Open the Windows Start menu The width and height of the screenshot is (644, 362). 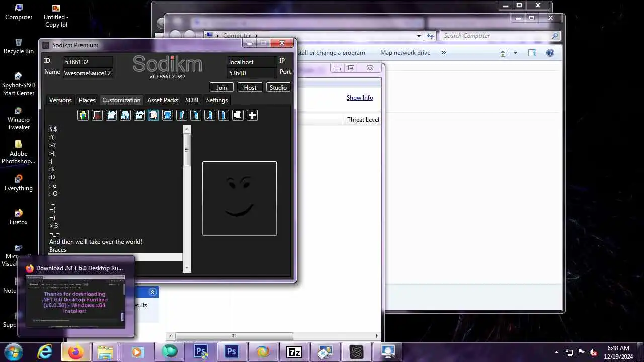pyautogui.click(x=13, y=352)
